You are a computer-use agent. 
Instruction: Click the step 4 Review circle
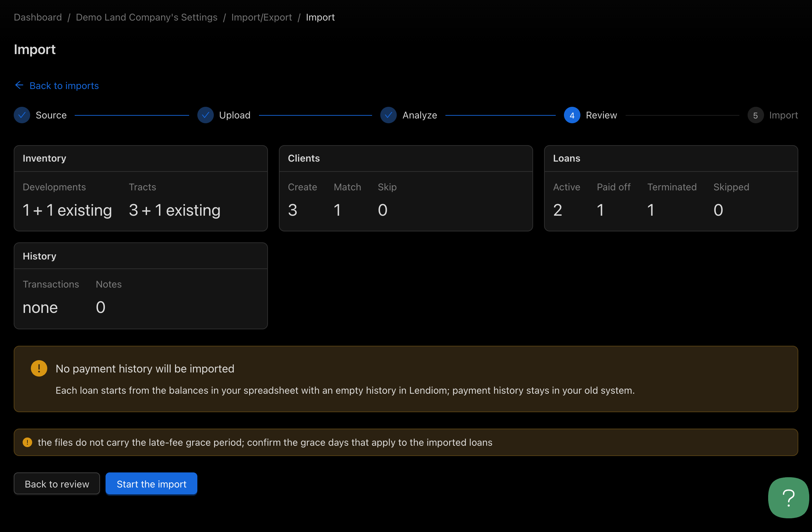(572, 115)
